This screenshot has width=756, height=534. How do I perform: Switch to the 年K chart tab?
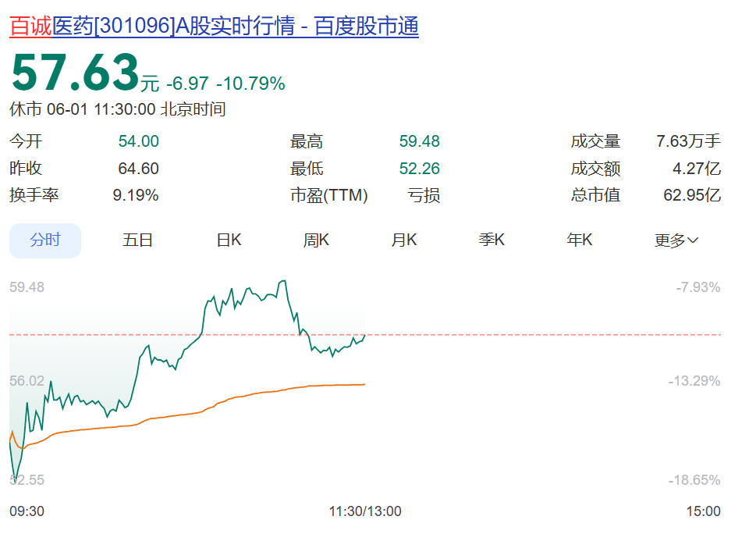pyautogui.click(x=580, y=240)
